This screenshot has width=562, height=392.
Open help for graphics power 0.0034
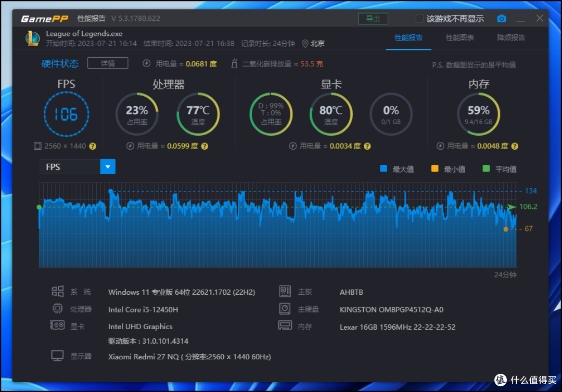pyautogui.click(x=367, y=146)
